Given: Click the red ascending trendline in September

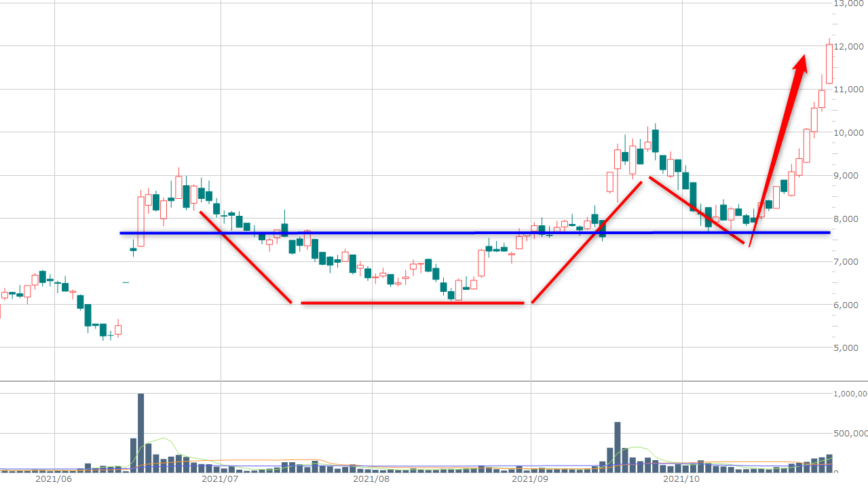Looking at the screenshot, I should point(587,242).
